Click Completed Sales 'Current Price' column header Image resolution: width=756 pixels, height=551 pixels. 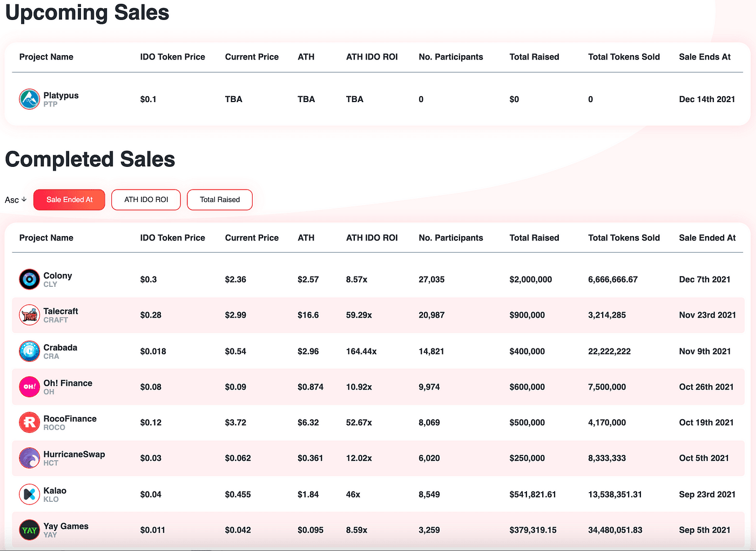(x=252, y=238)
